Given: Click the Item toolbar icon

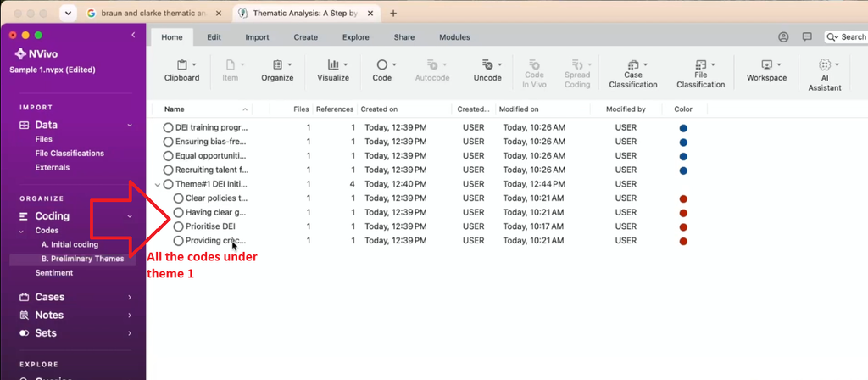Looking at the screenshot, I should coord(231,64).
